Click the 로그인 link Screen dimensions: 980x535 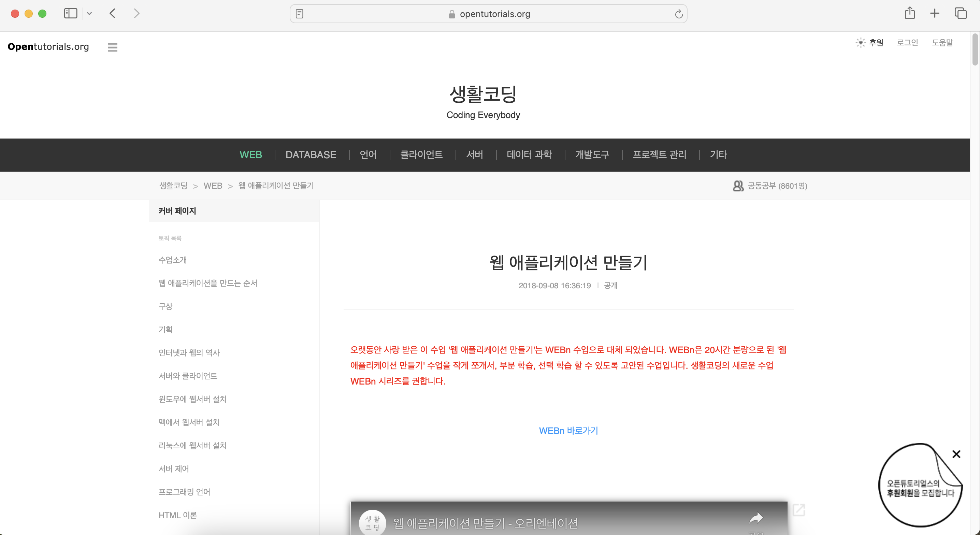[x=907, y=43]
